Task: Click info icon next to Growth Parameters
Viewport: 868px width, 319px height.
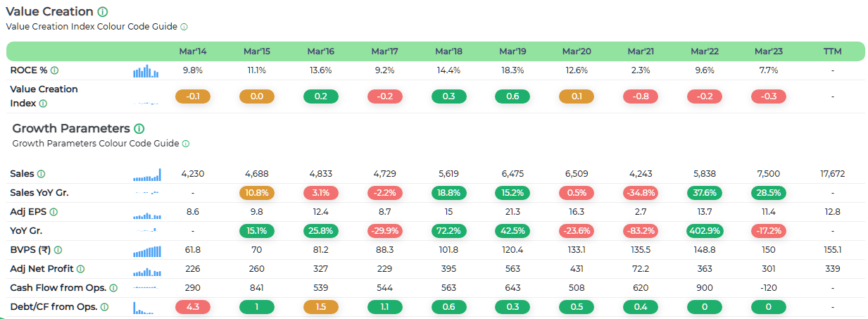Action: click(x=139, y=129)
